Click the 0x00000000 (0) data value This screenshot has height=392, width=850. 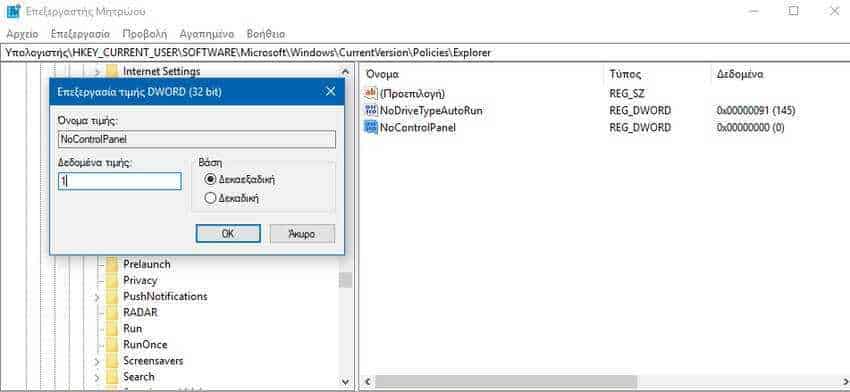750,128
